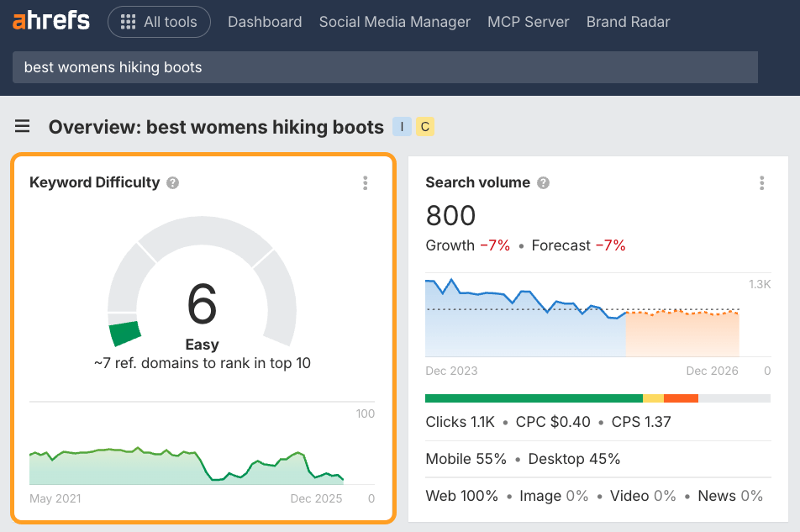Select the "I" informational intent badge
Screen dimensions: 800x532
click(x=402, y=126)
